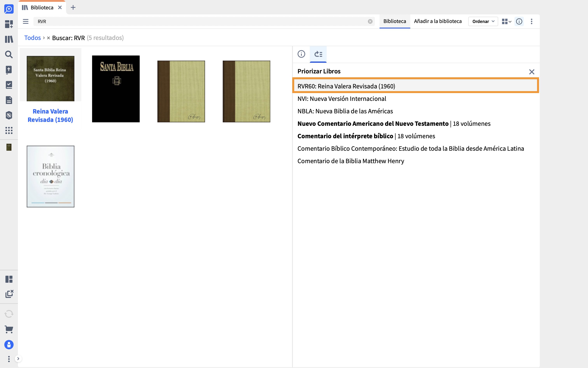The height and width of the screenshot is (368, 588).
Task: Toggle the info panel button in toolbar
Action: tap(519, 21)
